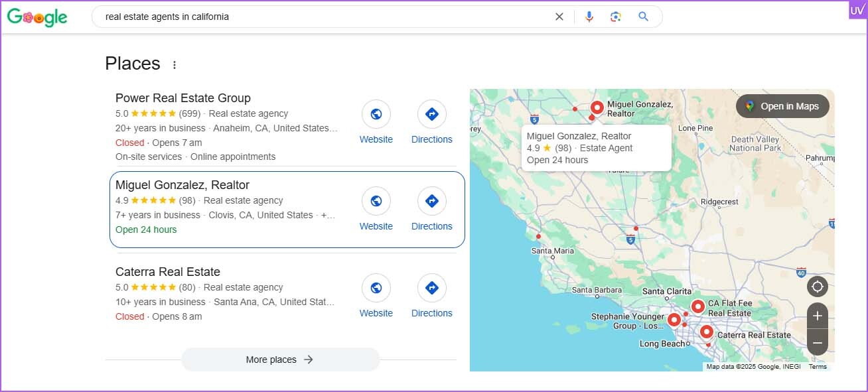Click 'Santa Clarita' label on the map
Screen dimensions: 868x392
point(666,291)
